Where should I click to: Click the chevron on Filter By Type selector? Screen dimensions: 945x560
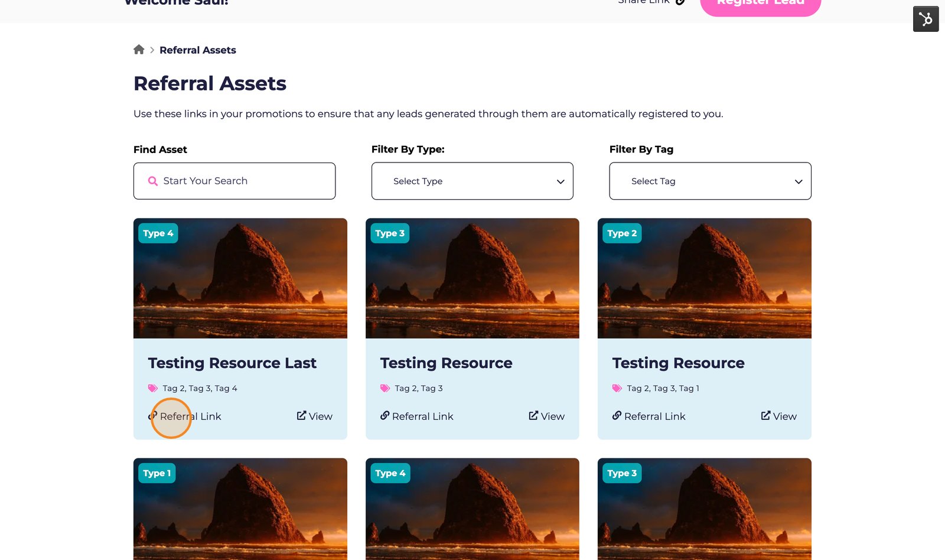click(560, 181)
